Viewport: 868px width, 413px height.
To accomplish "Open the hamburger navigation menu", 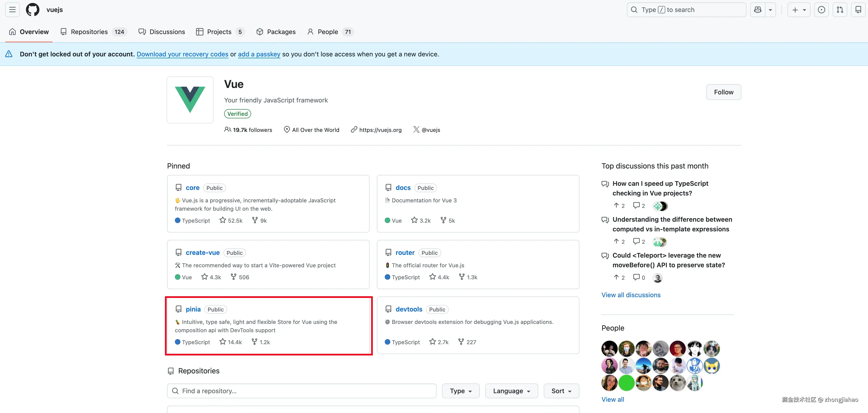I will click(12, 10).
